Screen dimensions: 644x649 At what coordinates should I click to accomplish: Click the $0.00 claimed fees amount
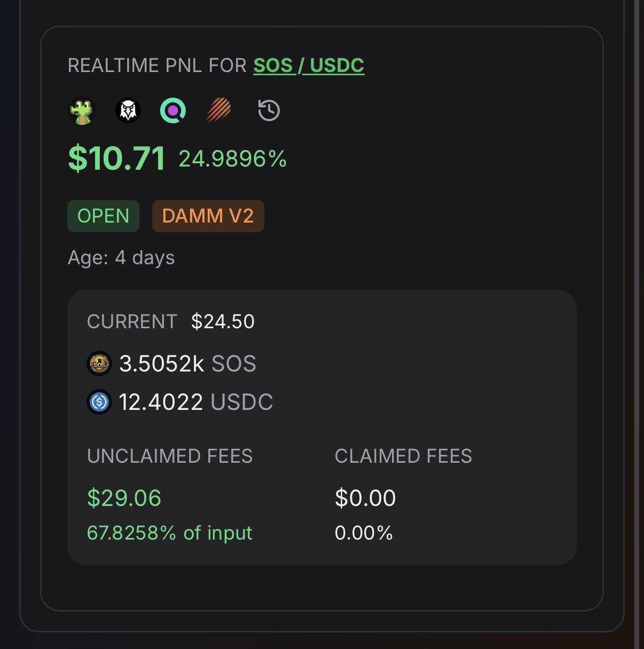(x=365, y=498)
